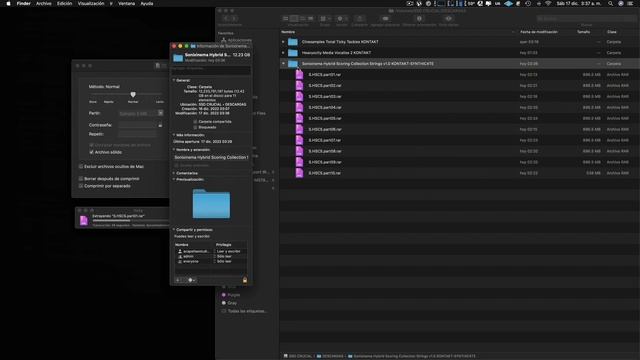This screenshot has height=360, width=640.
Task: Click the Contraseña password field
Action: pos(138,125)
